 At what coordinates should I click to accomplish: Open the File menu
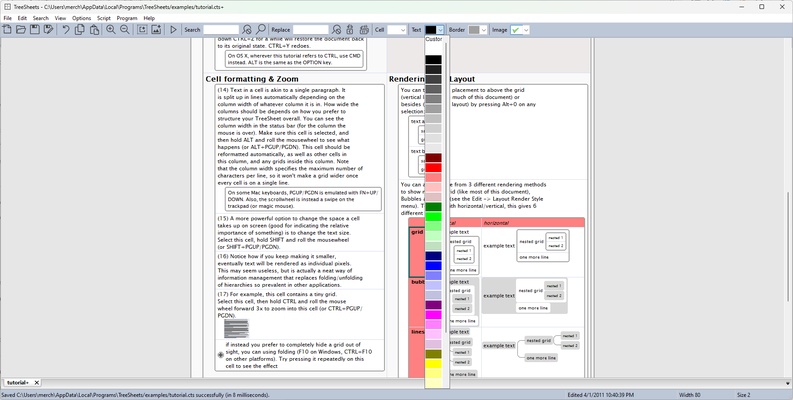(x=8, y=18)
